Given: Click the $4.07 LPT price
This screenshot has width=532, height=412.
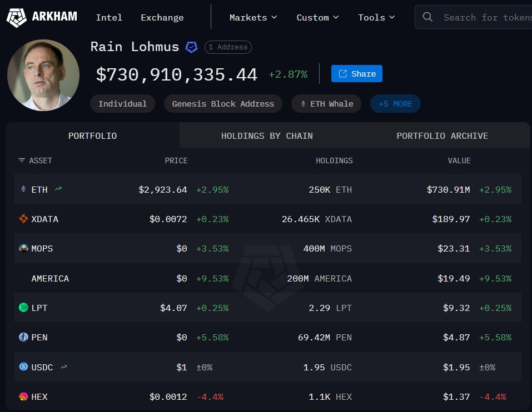Looking at the screenshot, I should coord(173,308).
